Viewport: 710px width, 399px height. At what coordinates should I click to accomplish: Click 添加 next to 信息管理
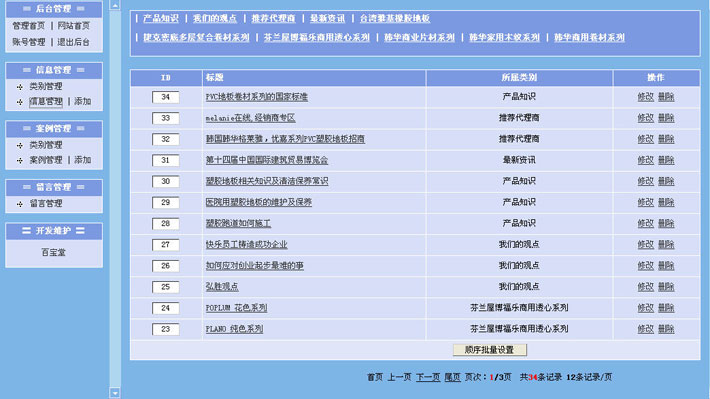click(x=82, y=101)
